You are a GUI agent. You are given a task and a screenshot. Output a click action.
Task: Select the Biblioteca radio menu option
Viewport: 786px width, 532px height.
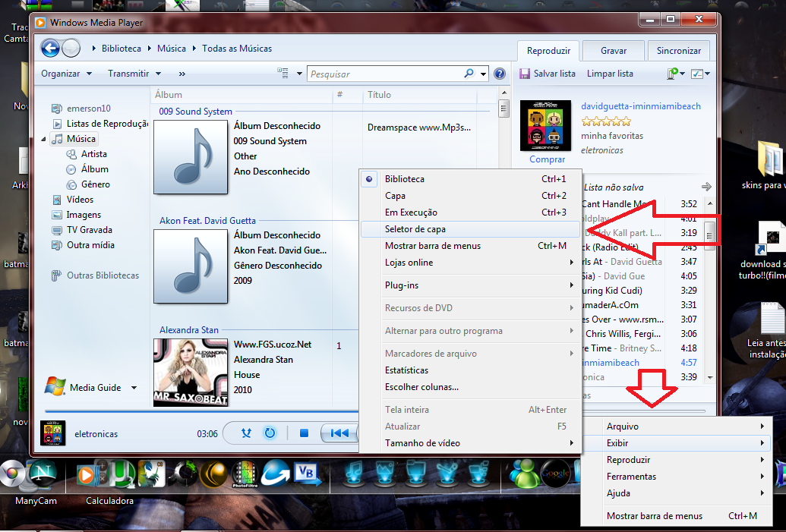pos(404,179)
